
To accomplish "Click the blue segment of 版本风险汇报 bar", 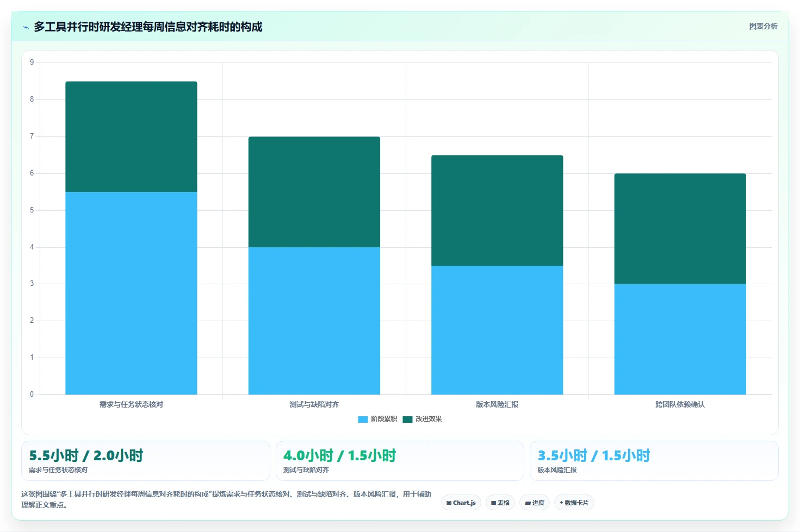I will point(497,330).
